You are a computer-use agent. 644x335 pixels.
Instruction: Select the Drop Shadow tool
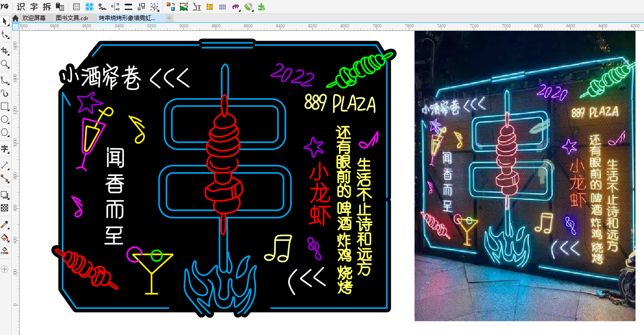point(5,194)
